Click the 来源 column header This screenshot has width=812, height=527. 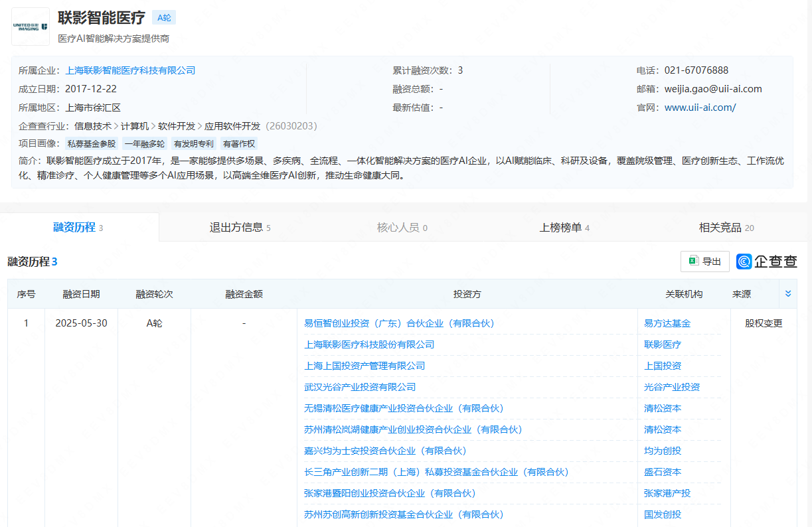coord(742,294)
